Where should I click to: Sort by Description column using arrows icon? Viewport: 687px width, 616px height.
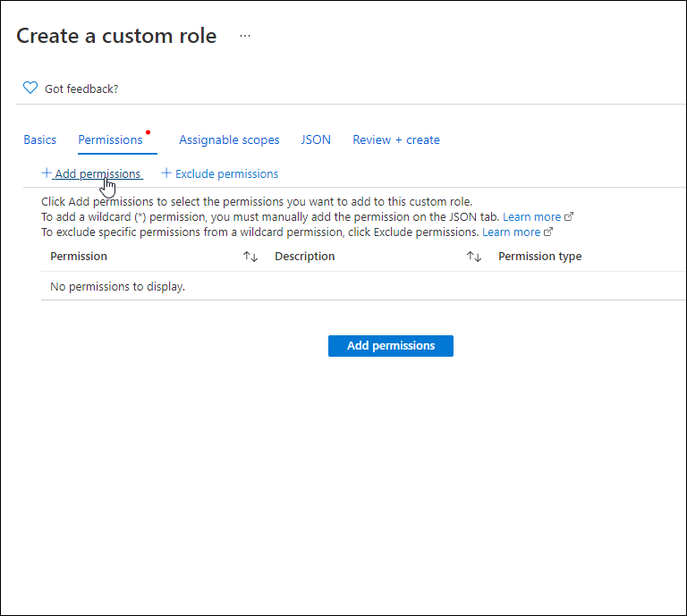474,257
